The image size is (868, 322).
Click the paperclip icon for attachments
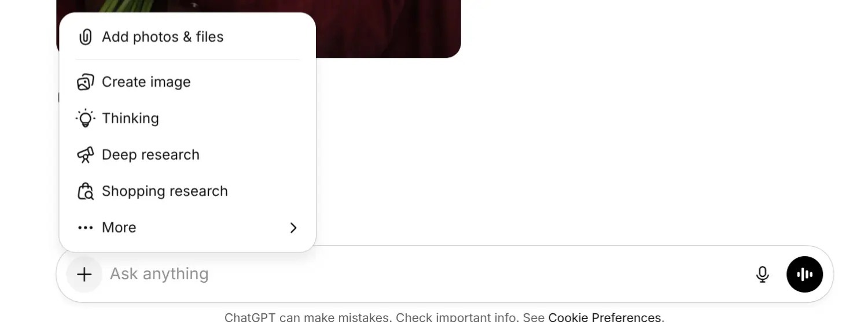[85, 37]
